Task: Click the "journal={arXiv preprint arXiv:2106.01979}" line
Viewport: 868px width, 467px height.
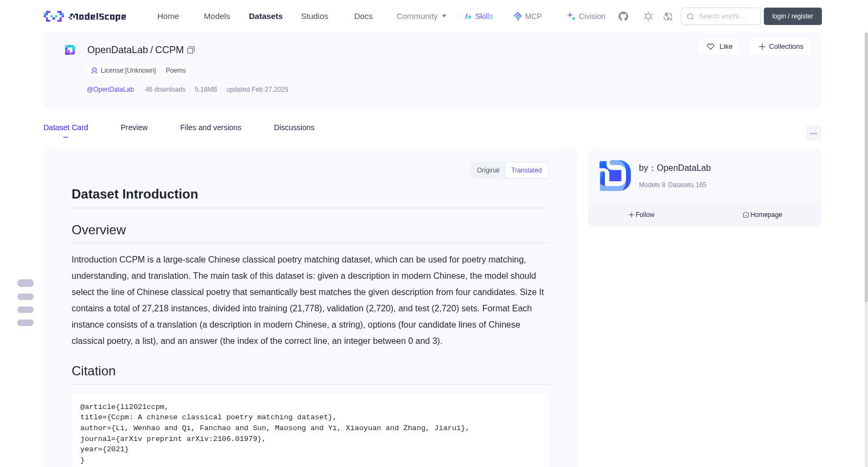Action: [173, 439]
